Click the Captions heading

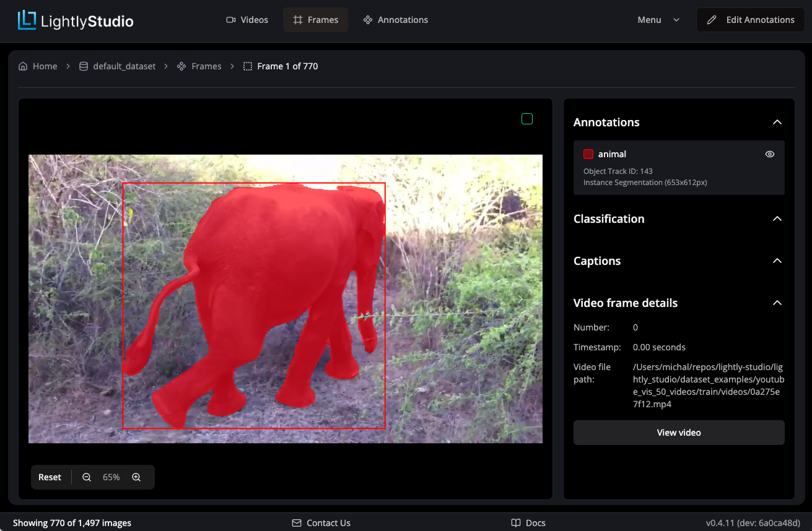tap(597, 261)
